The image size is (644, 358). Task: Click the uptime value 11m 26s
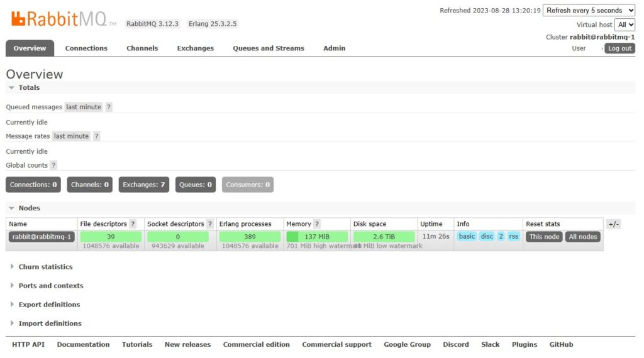[436, 237]
